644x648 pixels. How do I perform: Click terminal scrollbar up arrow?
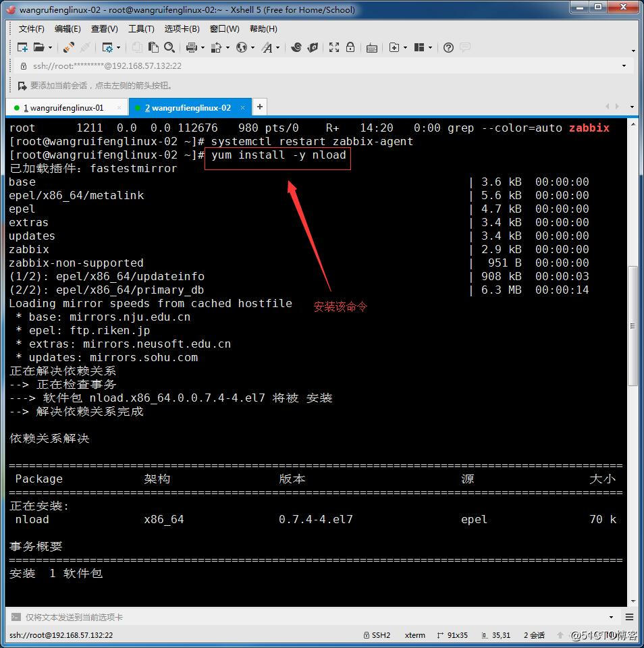pos(633,124)
